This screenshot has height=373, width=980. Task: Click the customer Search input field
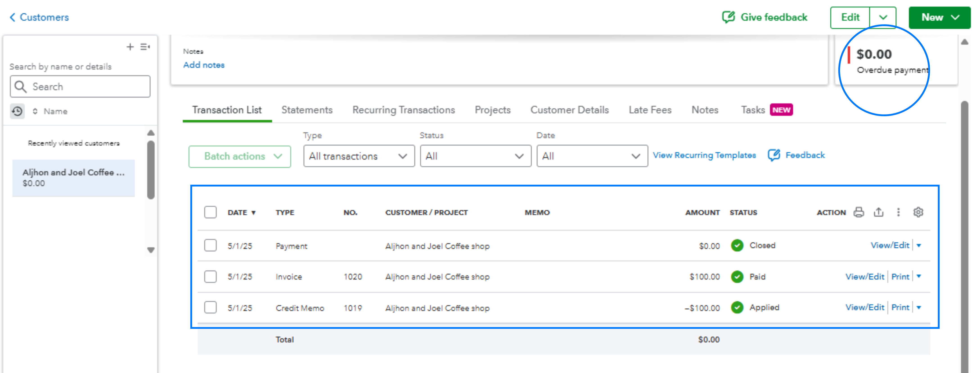click(80, 86)
